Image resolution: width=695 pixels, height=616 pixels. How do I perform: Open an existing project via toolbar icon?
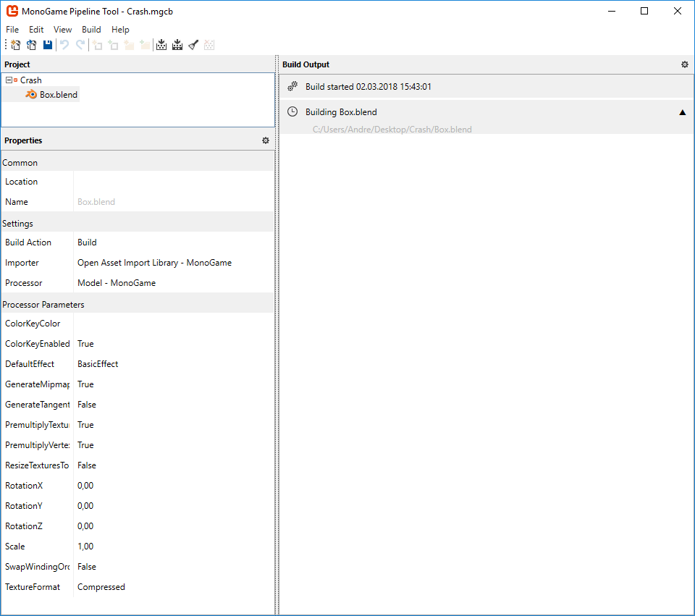pyautogui.click(x=31, y=45)
